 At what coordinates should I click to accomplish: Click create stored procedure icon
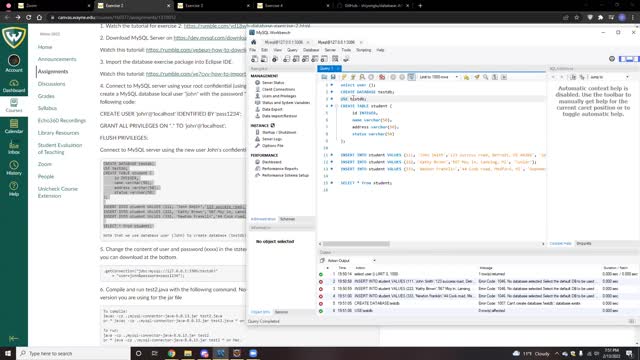click(315, 59)
